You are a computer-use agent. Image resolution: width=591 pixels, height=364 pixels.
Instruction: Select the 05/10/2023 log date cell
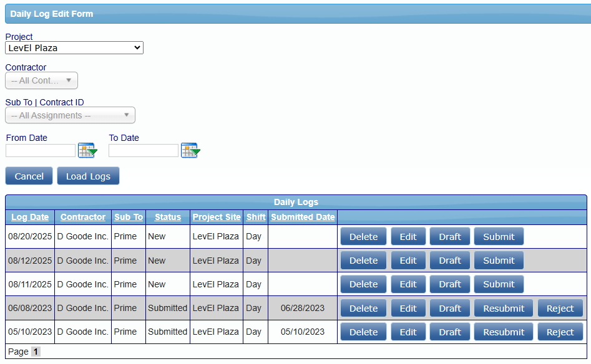tap(30, 332)
